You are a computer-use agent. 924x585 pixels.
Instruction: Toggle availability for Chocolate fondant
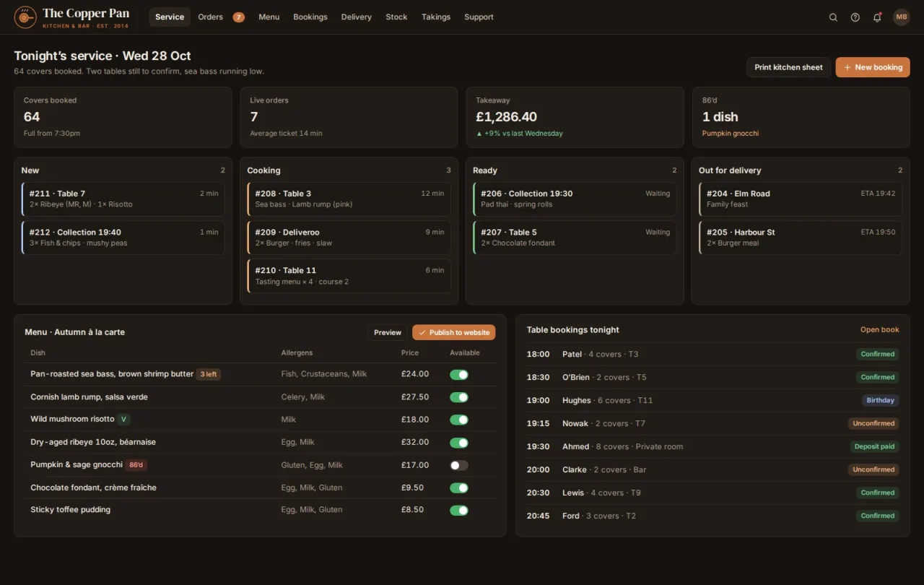459,487
